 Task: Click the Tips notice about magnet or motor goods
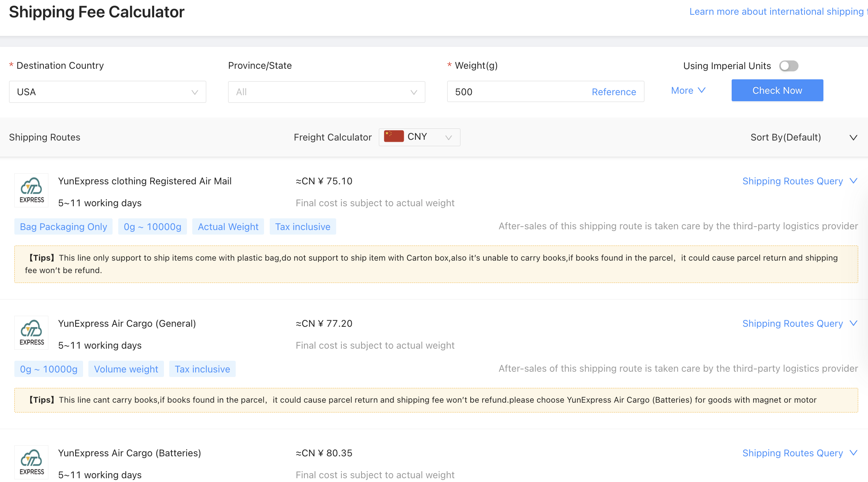tap(436, 400)
